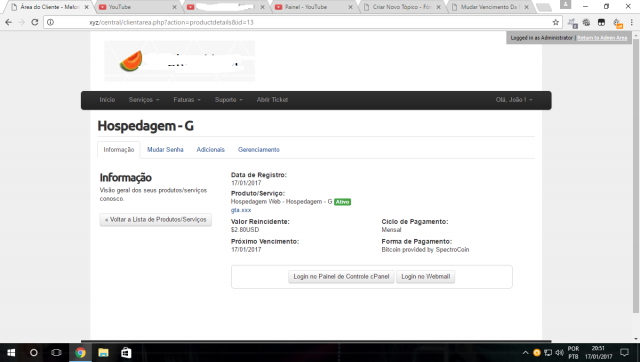The width and height of the screenshot is (640, 362).
Task: Expand the Faturas dropdown menu
Action: pos(187,100)
